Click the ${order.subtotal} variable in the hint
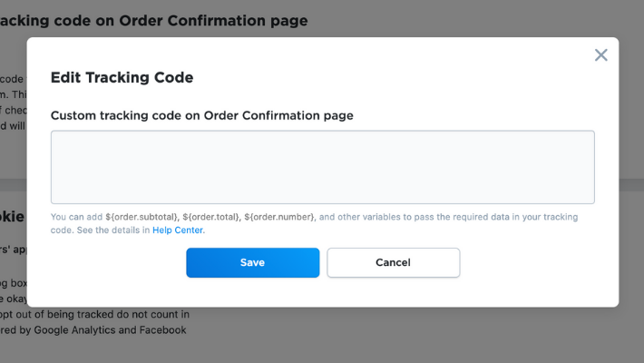 coord(141,217)
